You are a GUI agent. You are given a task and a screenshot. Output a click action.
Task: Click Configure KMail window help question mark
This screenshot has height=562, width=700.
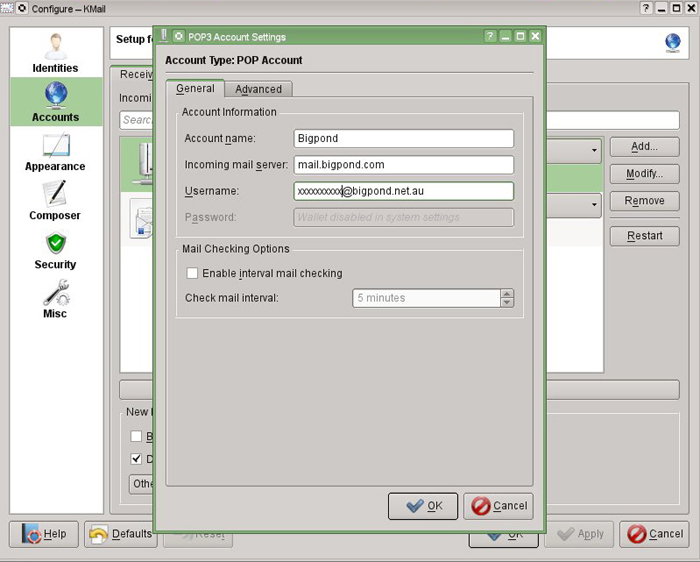(646, 8)
